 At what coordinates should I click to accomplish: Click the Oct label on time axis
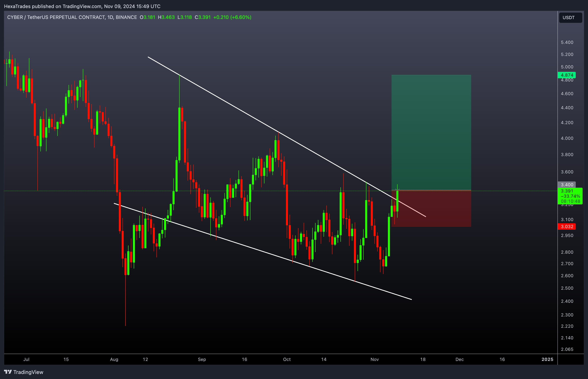tap(287, 359)
